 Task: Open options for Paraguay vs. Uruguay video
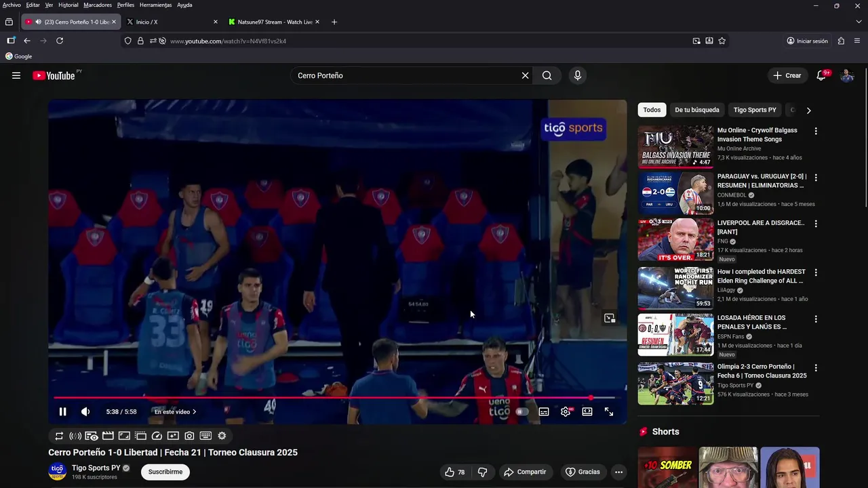click(x=816, y=178)
